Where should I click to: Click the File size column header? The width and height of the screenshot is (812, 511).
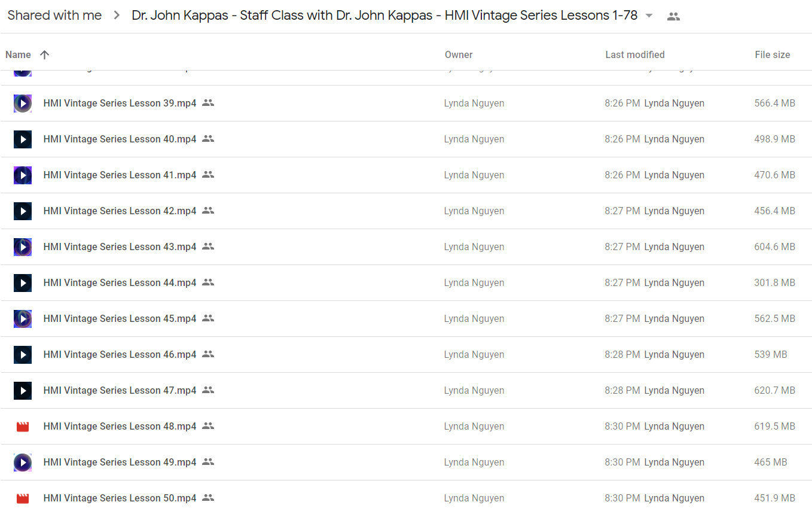coord(773,54)
